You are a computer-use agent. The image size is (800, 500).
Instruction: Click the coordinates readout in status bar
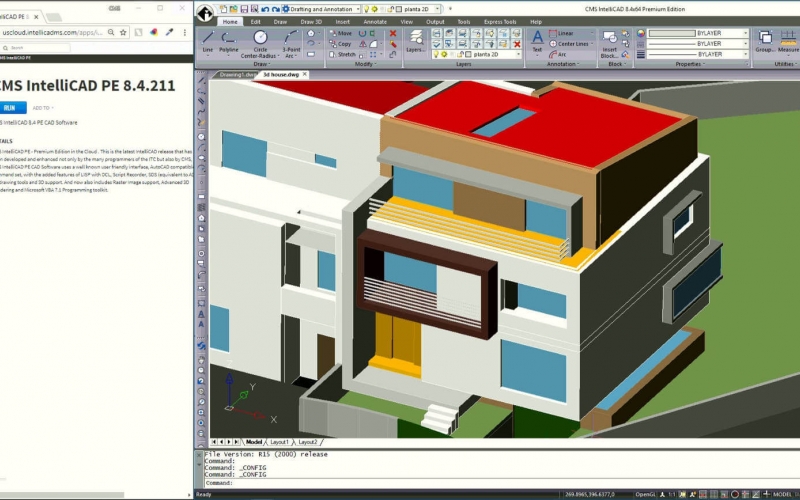(590, 494)
